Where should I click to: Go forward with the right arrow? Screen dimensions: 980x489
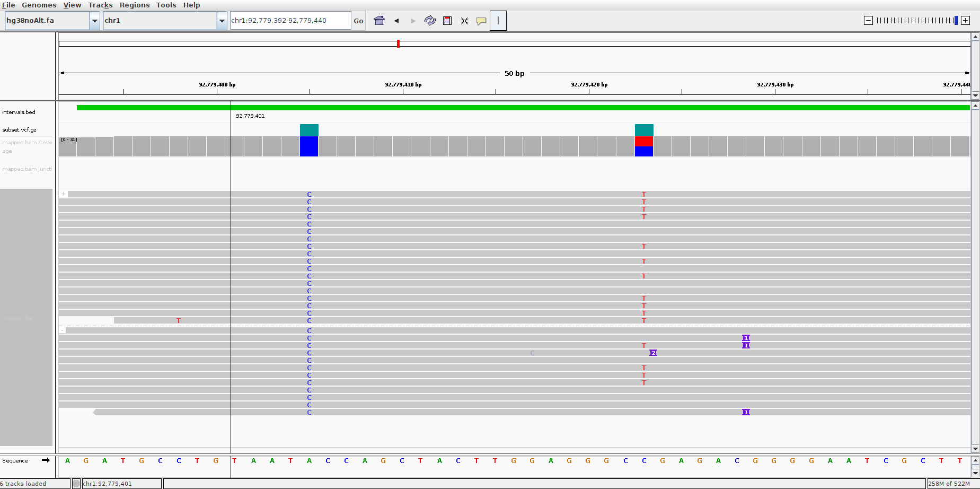click(x=413, y=21)
